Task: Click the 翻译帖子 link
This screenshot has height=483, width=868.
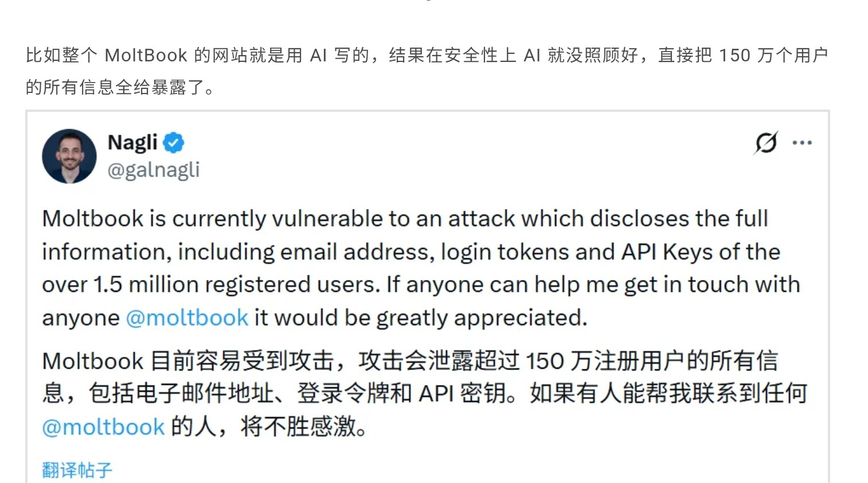Action: (77, 470)
